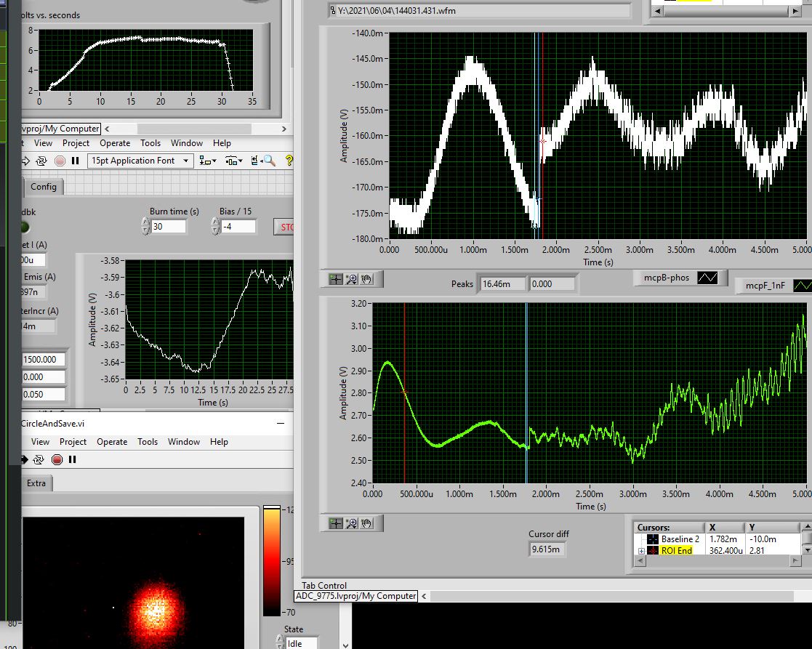Viewport: 812px width, 649px height.
Task: Open the 15pt Application Font dropdown
Action: [140, 161]
